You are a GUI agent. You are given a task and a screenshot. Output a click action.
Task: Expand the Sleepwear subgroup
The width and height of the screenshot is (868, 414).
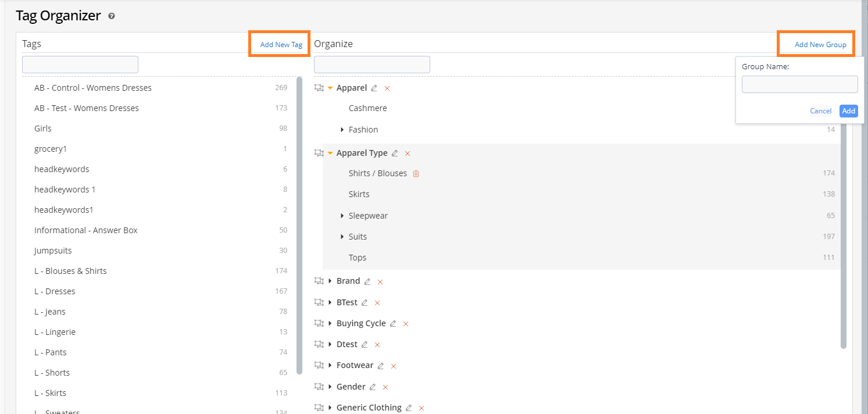pyautogui.click(x=342, y=216)
